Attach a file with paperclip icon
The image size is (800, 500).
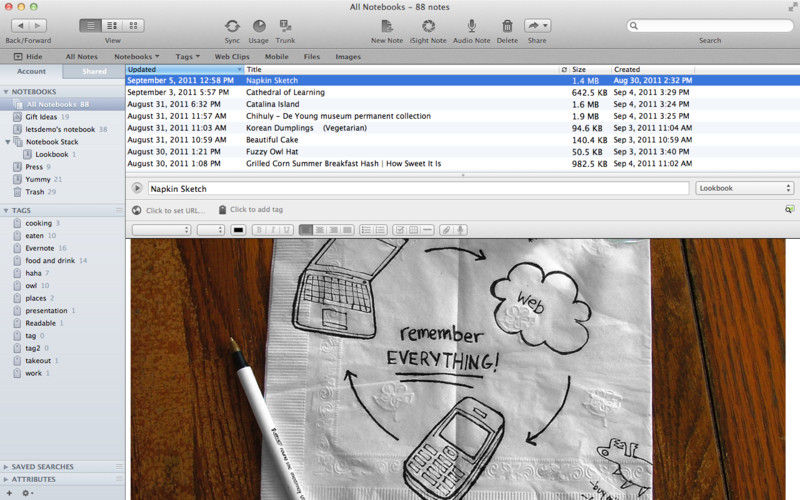click(x=446, y=230)
